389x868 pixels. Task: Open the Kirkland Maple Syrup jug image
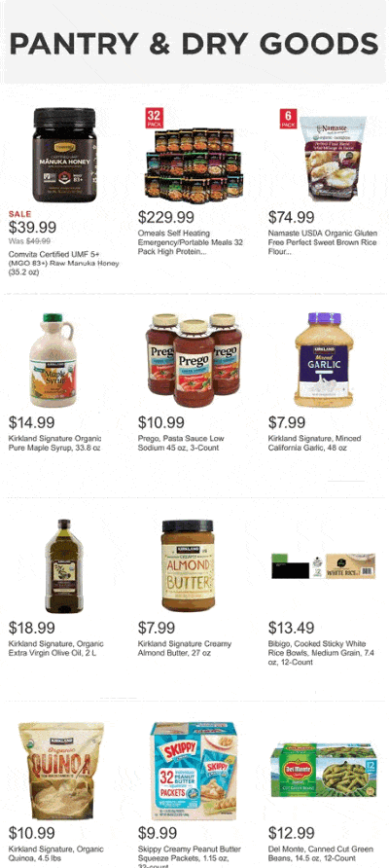coord(53,360)
